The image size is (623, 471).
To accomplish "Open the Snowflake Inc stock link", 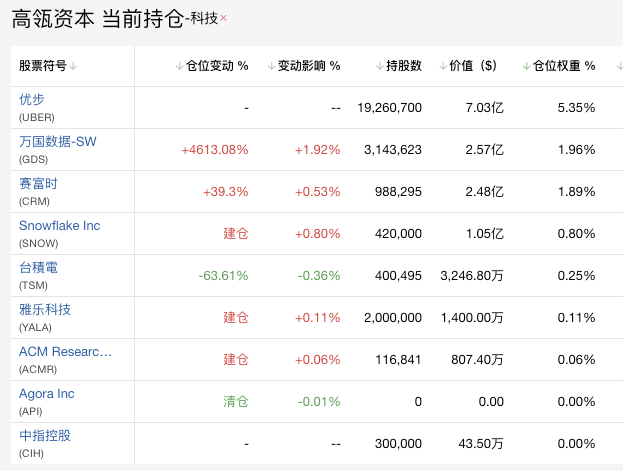I will click(60, 226).
